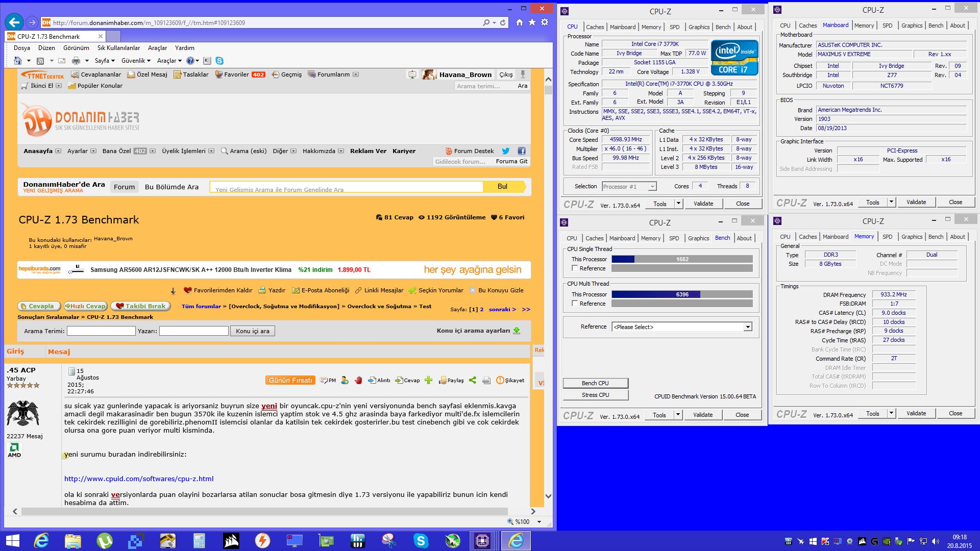Click the browser back arrow button
This screenshot has width=980, height=551.
[14, 22]
